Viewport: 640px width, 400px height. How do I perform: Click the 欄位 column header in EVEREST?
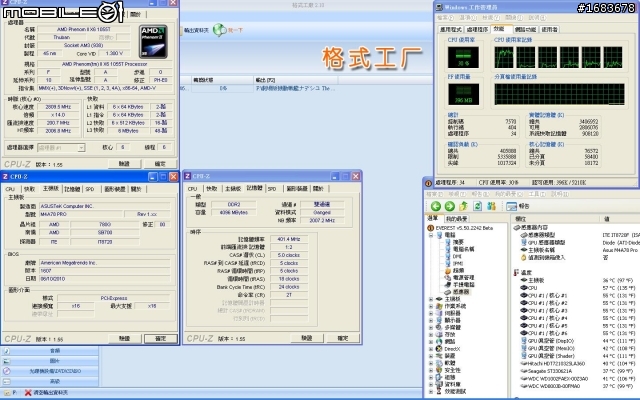click(520, 219)
